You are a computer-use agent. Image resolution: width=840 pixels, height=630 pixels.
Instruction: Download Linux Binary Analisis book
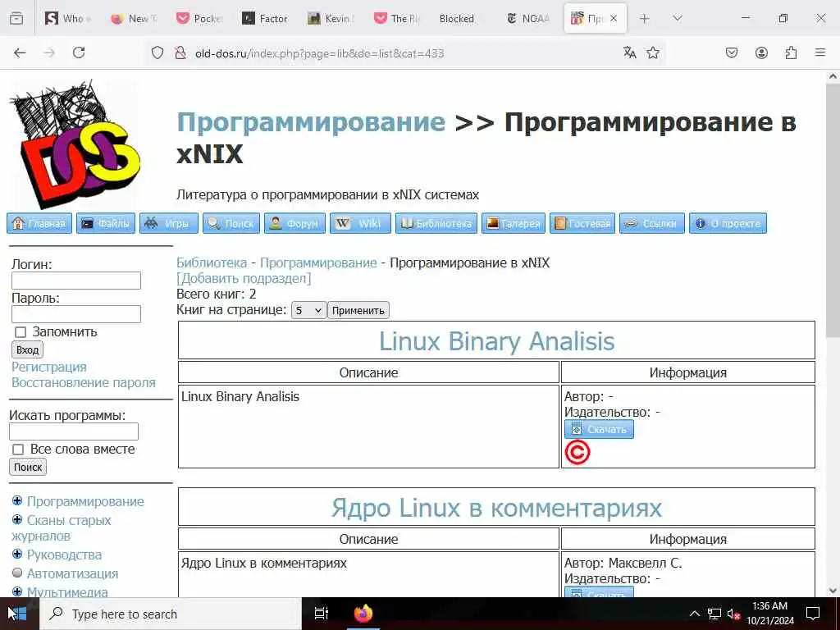coord(599,429)
